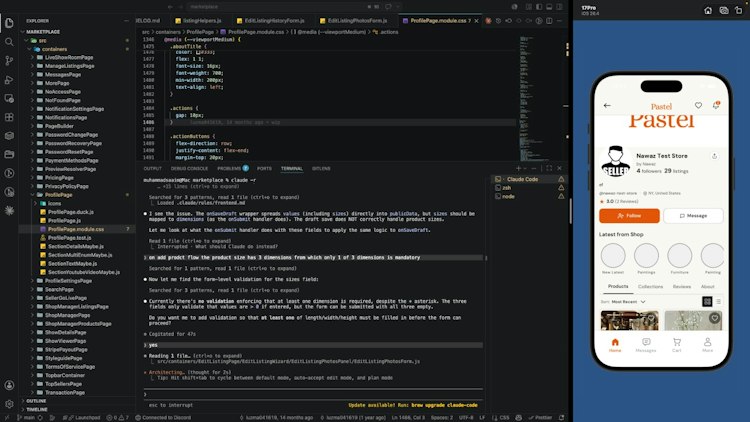Viewport: 750px width, 422px height.
Task: Click the Prettier status bar item
Action: click(x=540, y=418)
